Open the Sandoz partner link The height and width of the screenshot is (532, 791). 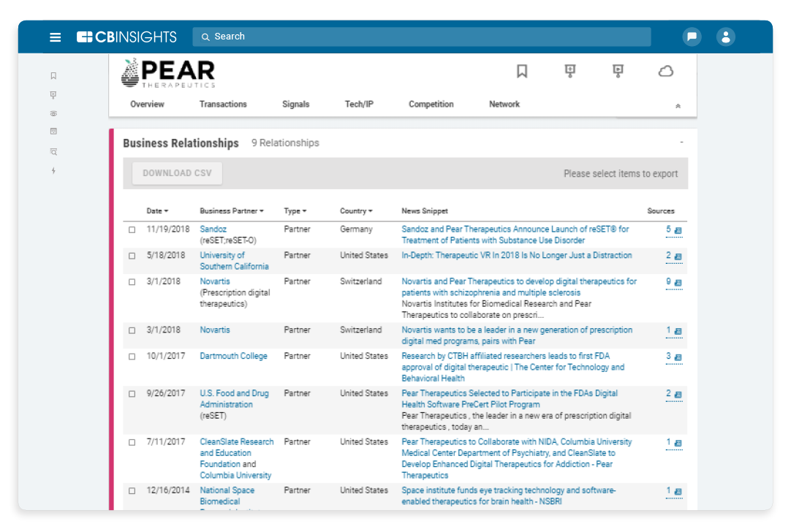[213, 229]
